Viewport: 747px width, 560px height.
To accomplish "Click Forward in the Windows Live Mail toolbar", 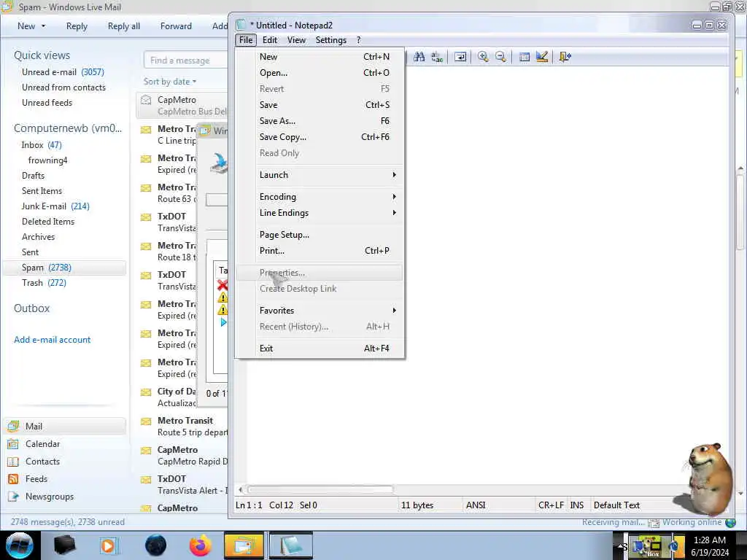I will (176, 26).
